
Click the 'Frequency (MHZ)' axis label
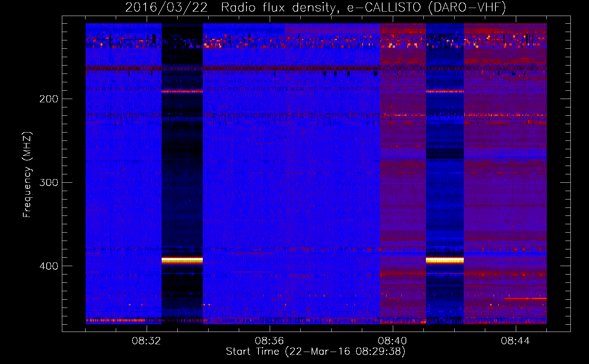(x=27, y=174)
